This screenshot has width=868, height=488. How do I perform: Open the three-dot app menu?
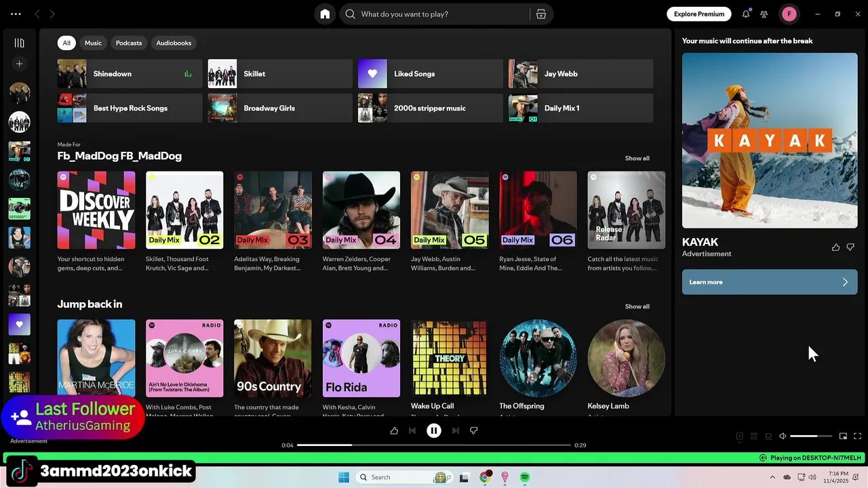[16, 14]
